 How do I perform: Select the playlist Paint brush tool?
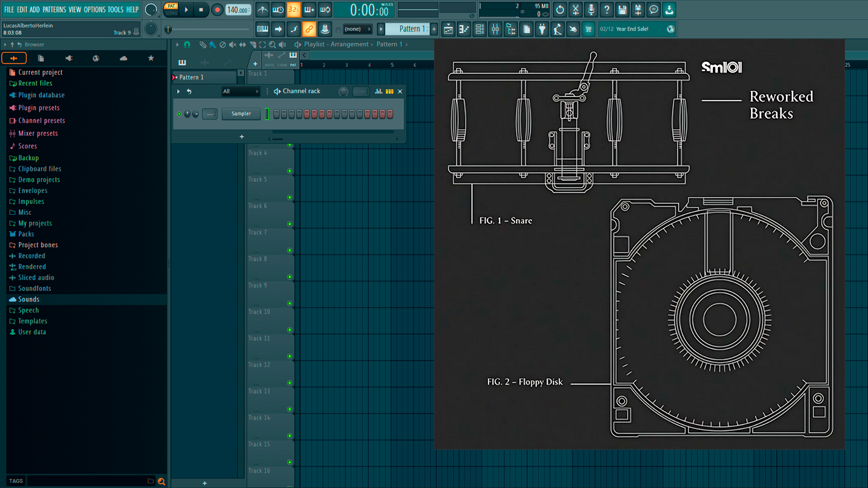point(212,44)
